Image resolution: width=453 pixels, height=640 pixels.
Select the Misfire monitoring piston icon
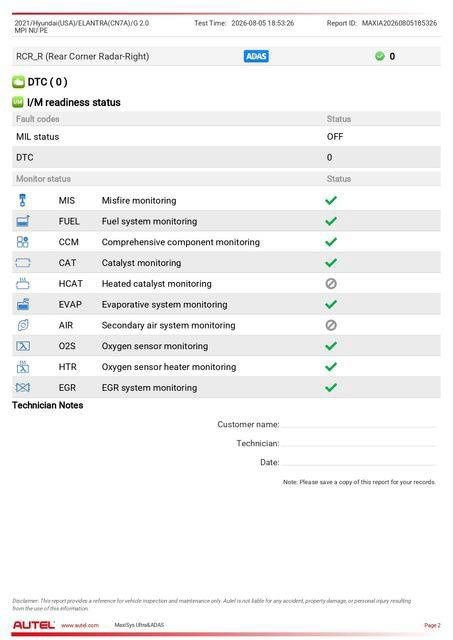coord(22,200)
